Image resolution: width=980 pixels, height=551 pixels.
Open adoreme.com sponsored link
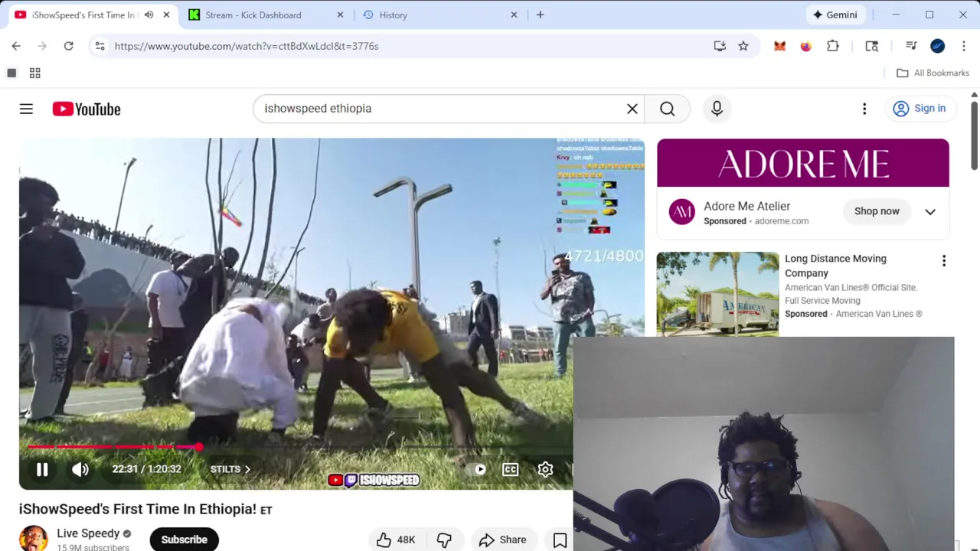click(782, 221)
